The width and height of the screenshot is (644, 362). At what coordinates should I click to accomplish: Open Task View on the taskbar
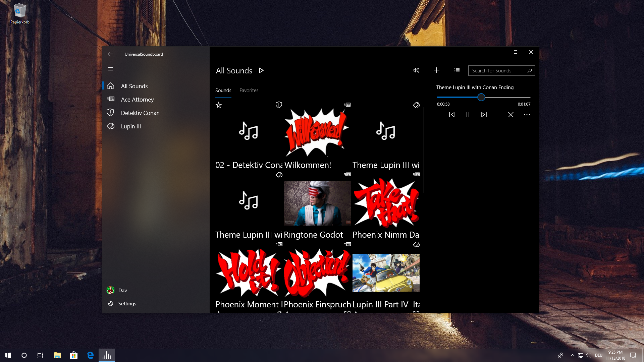tap(40, 355)
